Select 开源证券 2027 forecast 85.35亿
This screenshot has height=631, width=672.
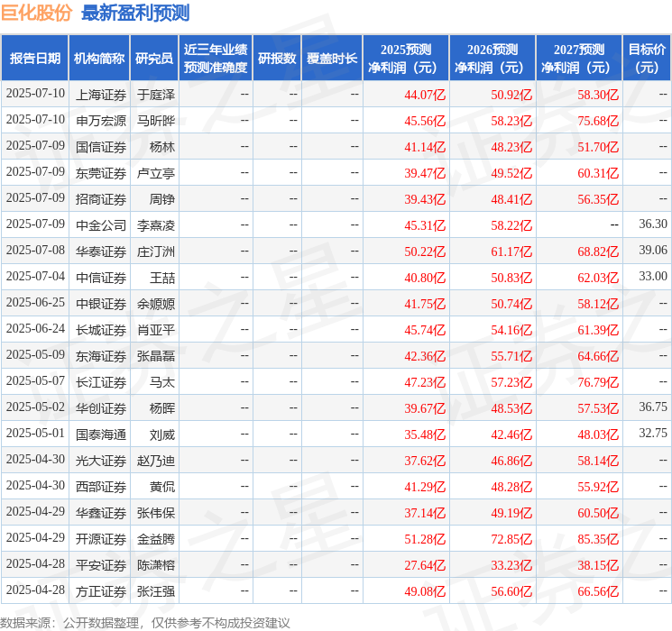tap(598, 539)
